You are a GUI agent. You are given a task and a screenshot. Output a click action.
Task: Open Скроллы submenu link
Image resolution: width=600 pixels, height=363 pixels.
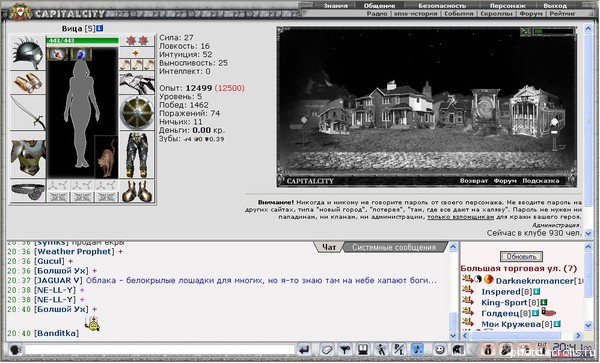click(496, 13)
